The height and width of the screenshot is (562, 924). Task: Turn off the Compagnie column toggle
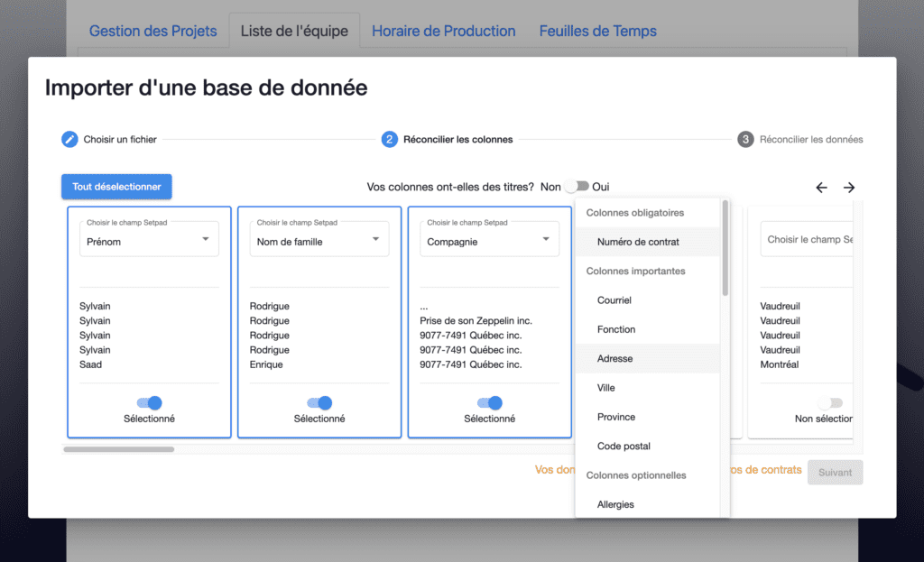pos(489,403)
